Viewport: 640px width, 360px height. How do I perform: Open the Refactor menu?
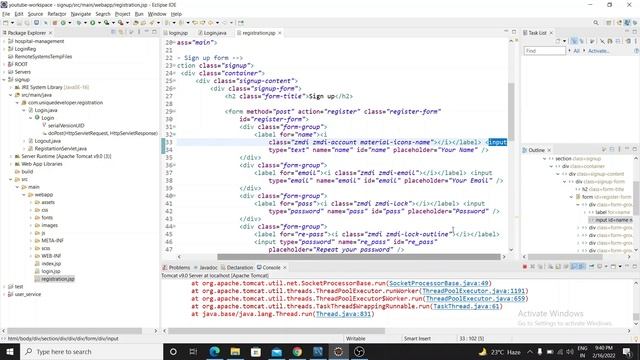tap(57, 14)
